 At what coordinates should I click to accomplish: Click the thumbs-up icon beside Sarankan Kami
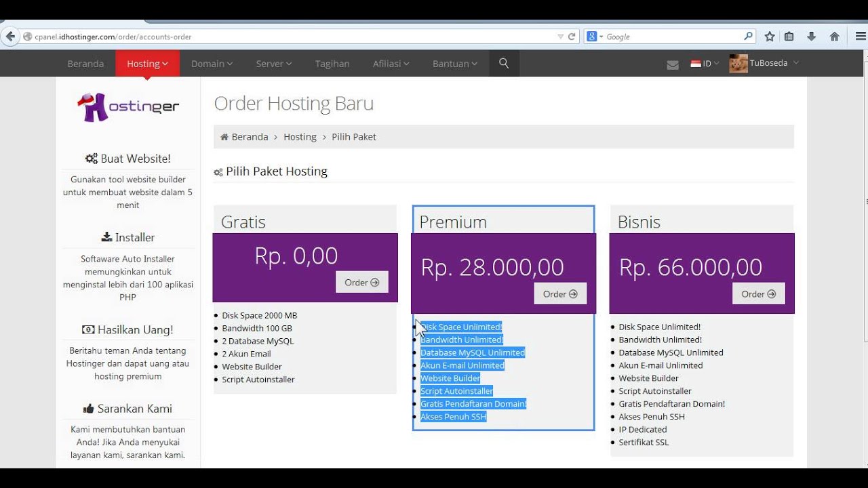[x=89, y=409]
